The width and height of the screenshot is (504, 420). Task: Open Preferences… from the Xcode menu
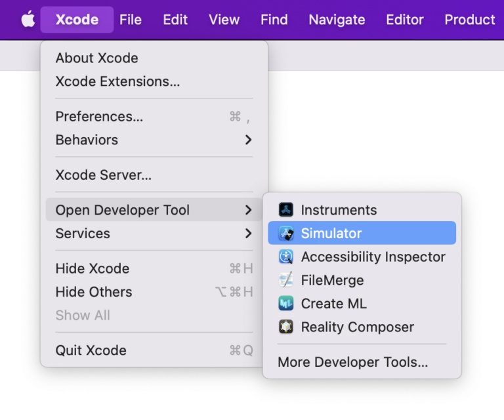[x=99, y=117]
